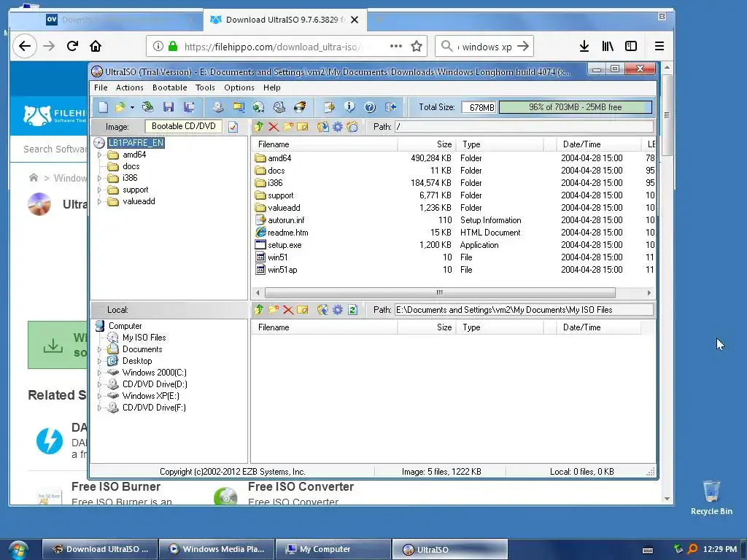Open the Options menu

(x=239, y=87)
